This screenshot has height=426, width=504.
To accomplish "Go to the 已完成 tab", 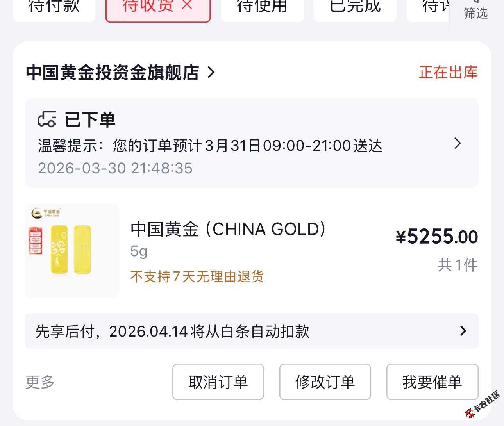I will [355, 7].
